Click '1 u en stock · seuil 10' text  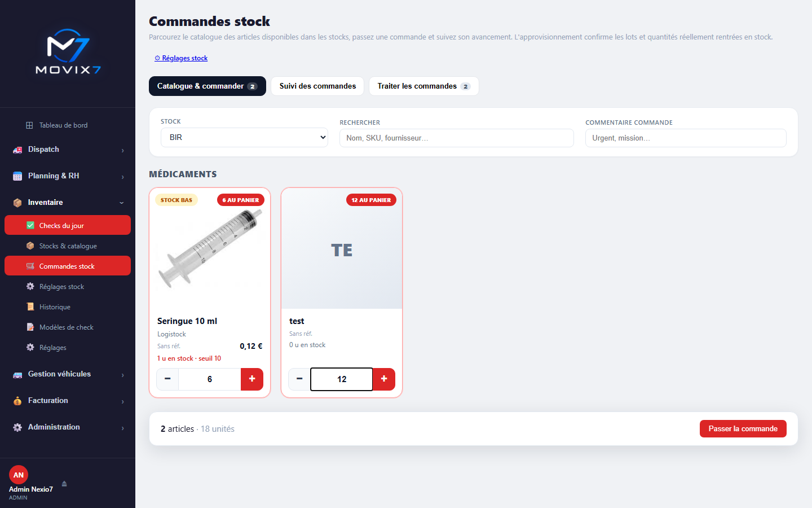point(189,358)
